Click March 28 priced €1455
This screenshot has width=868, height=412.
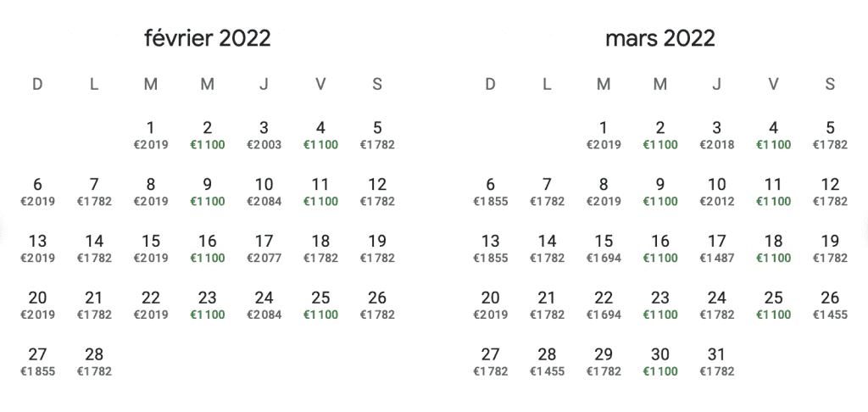click(x=547, y=362)
